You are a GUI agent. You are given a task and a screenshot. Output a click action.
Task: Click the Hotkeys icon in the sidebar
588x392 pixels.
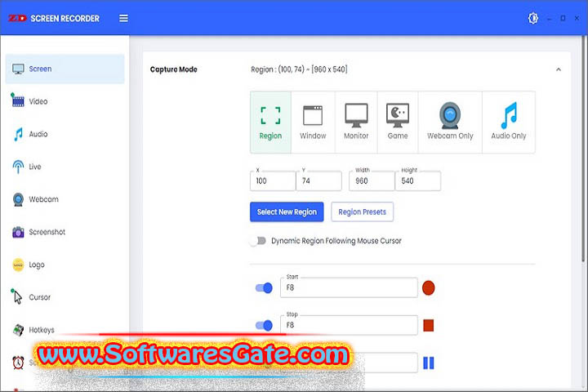(x=18, y=330)
